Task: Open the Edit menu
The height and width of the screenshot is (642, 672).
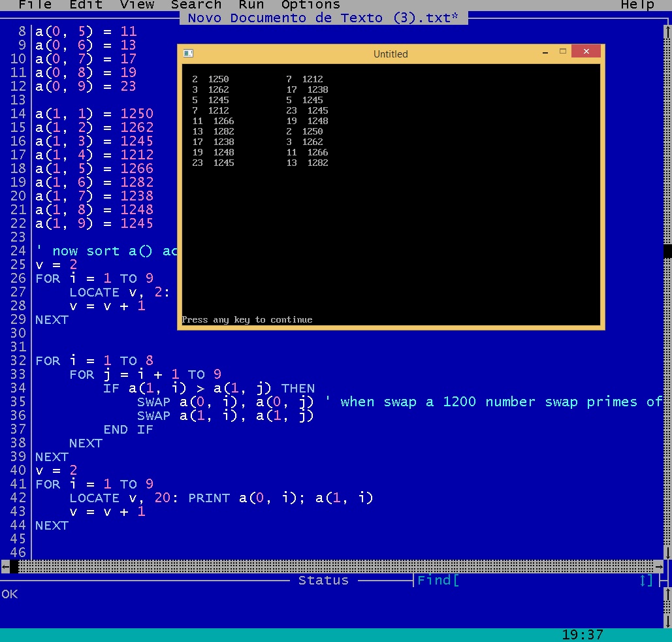Action: [86, 5]
